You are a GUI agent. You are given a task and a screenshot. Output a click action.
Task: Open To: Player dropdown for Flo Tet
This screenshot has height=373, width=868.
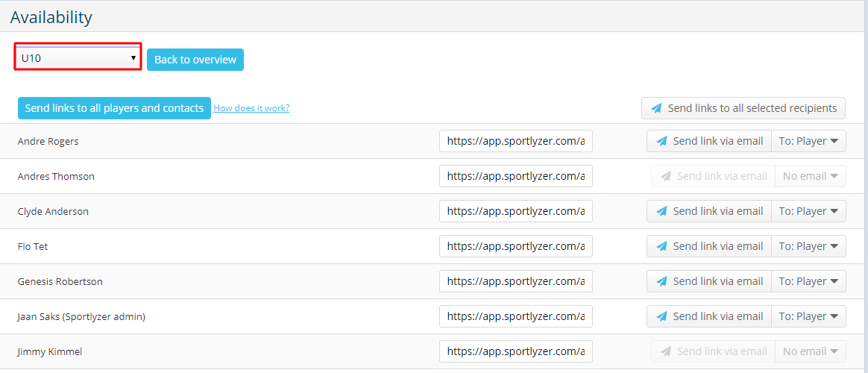pyautogui.click(x=808, y=246)
